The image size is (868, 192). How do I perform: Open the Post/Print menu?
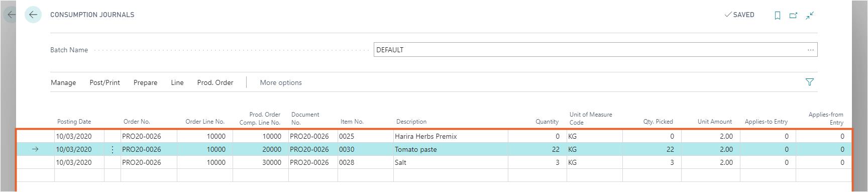pos(104,82)
